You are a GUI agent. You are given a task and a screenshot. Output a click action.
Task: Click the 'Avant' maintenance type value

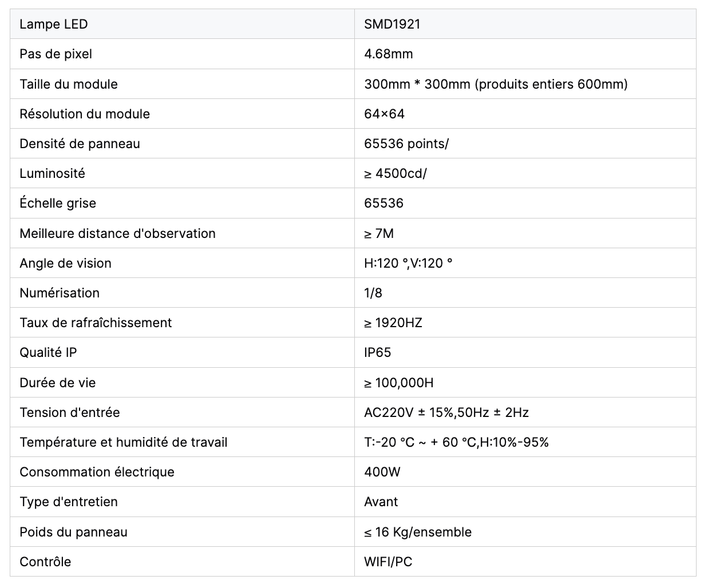[381, 502]
